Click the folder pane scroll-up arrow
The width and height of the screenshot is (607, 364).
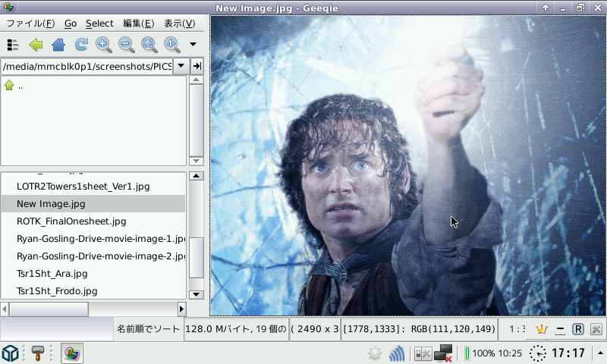pyautogui.click(x=197, y=80)
